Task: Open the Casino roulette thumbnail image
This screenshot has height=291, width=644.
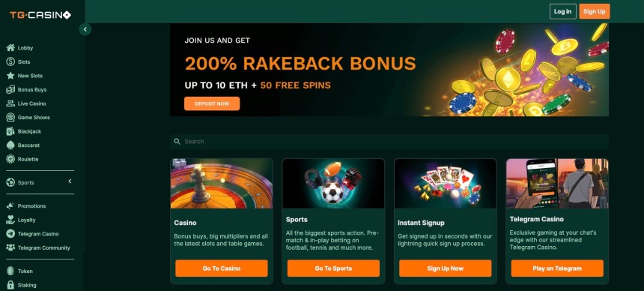Action: point(222,184)
